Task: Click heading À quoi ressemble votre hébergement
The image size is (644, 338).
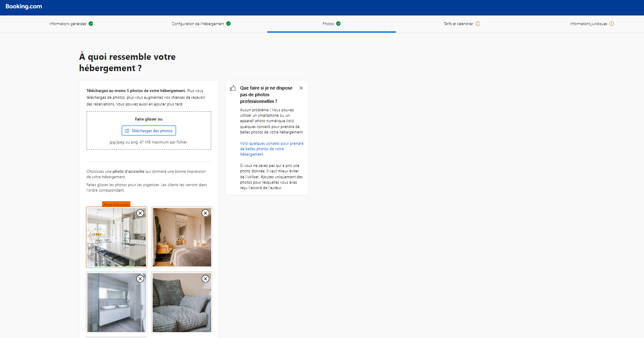Action: 128,62
